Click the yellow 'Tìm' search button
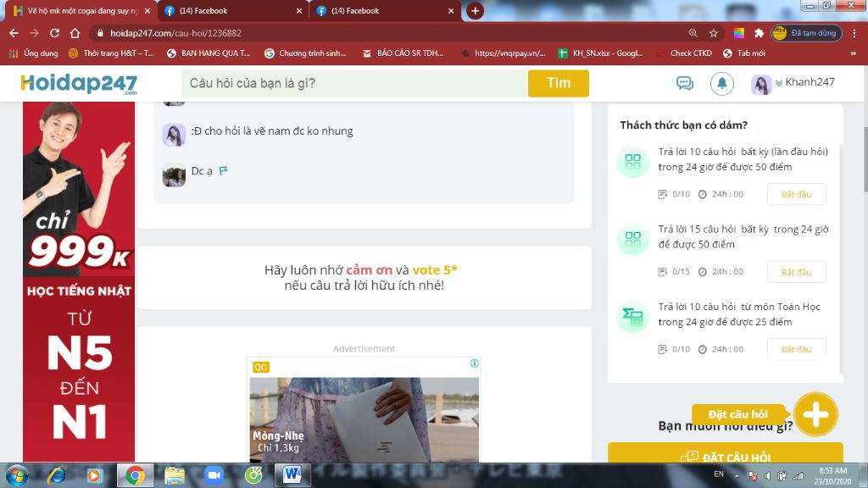The image size is (868, 488). tap(558, 84)
